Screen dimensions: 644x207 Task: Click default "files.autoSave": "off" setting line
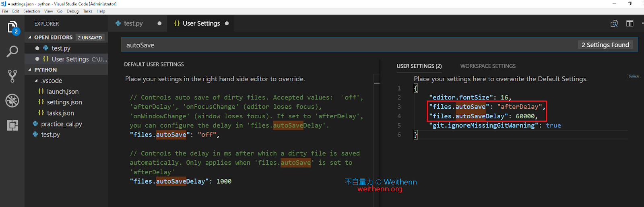coord(175,135)
